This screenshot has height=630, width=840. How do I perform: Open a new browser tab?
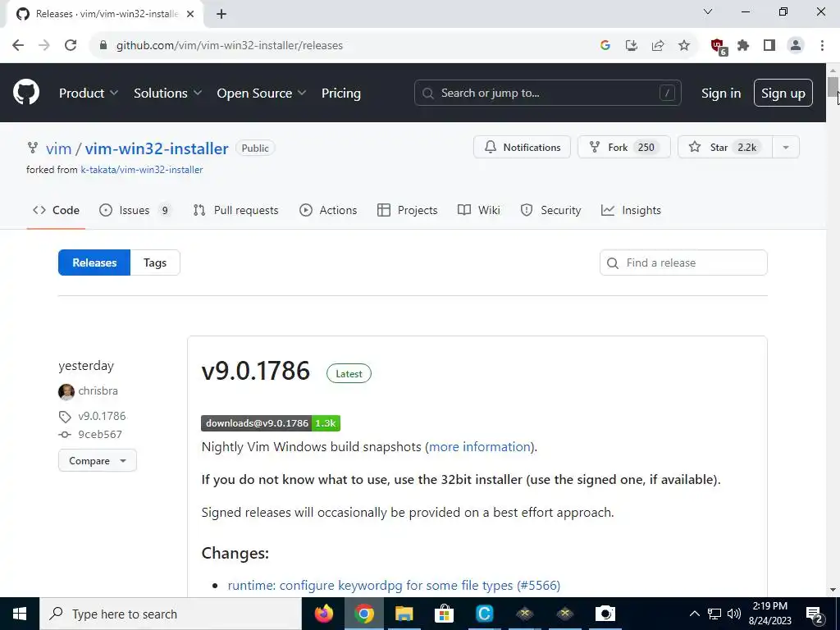tap(221, 15)
